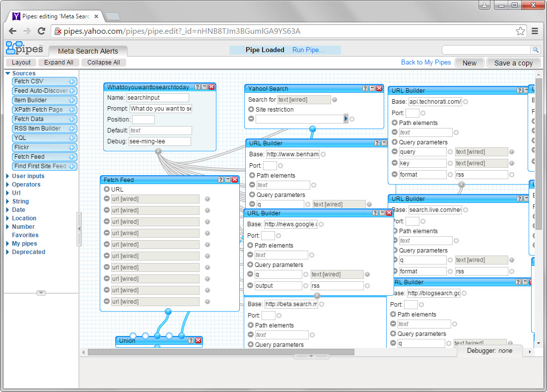Screen dimensions: 547x392
Task: Remove first url [wired] row in Fetch Feed
Action: click(x=107, y=199)
